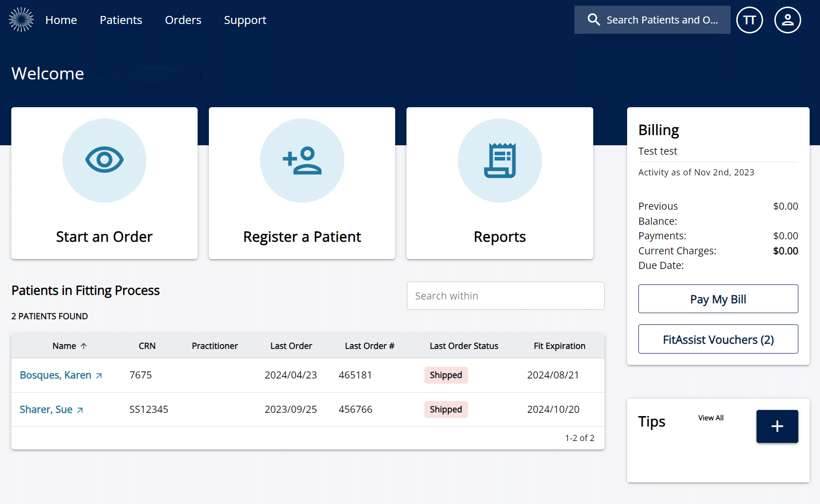This screenshot has height=504, width=820.
Task: Open external link arrow beside Sharer, Sue
Action: click(x=80, y=410)
